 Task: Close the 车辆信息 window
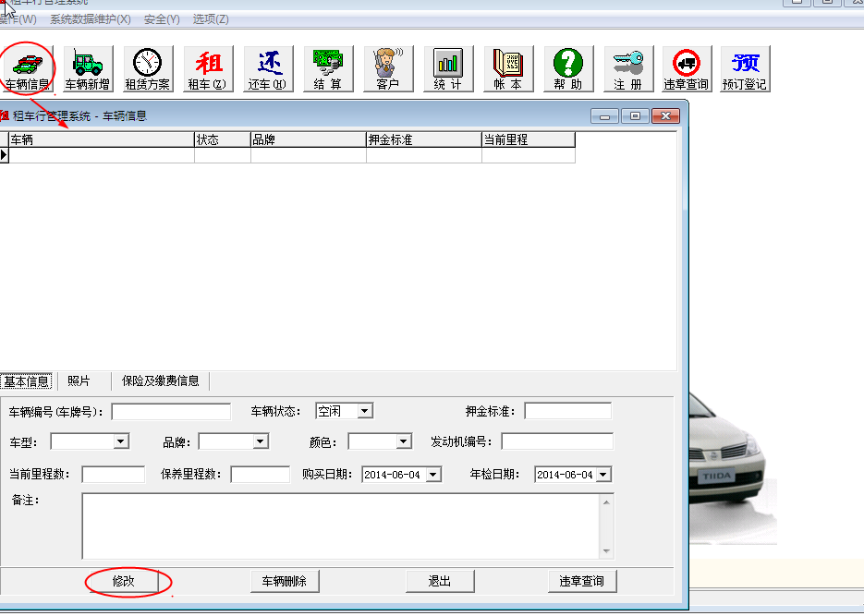(665, 116)
